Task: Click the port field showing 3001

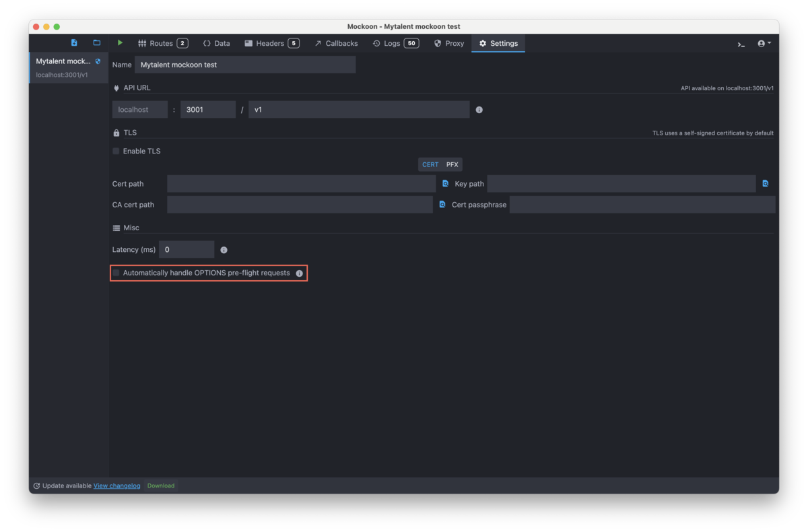Action: tap(208, 109)
